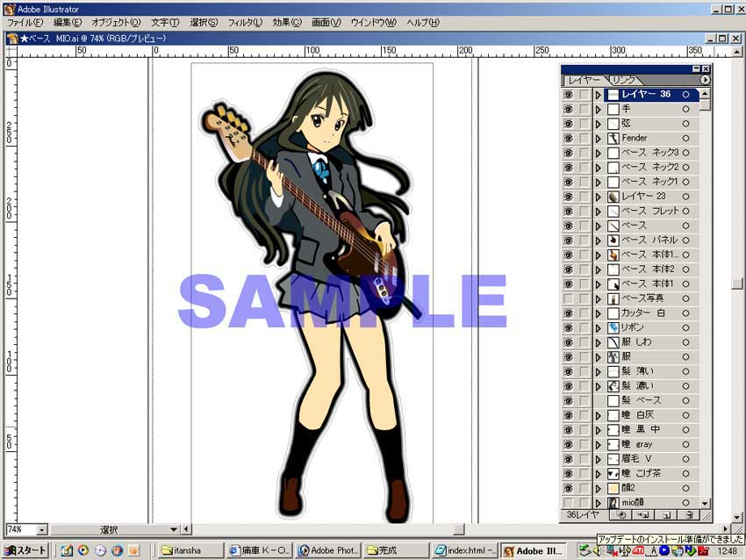746x560 pixels.
Task: Click the Adobe PDF tray icon
Action: pos(704,551)
